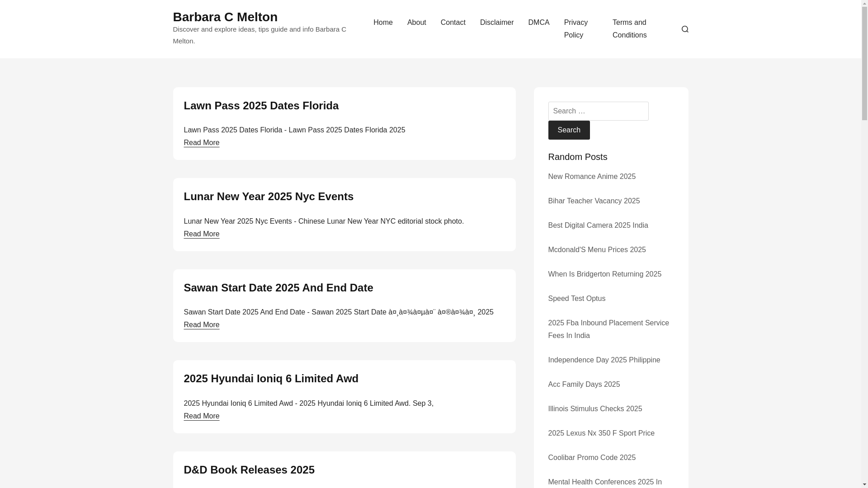Open the Disclaimer menu item
The image size is (868, 488).
(497, 23)
